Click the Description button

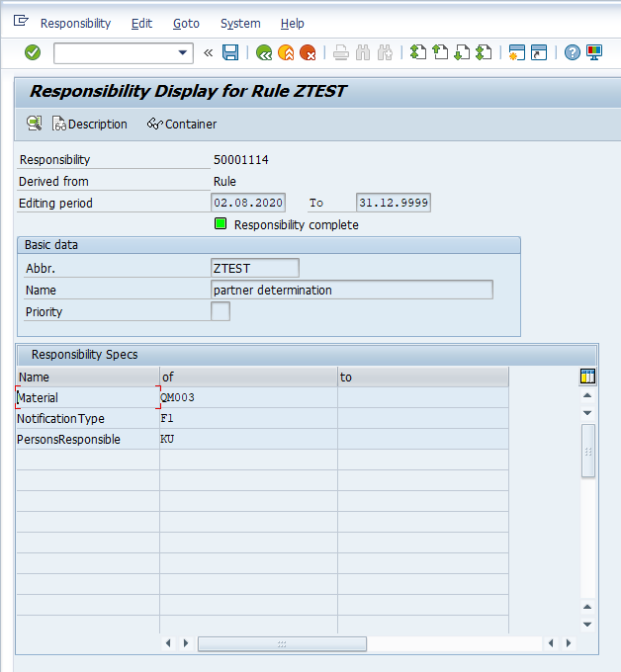(90, 124)
